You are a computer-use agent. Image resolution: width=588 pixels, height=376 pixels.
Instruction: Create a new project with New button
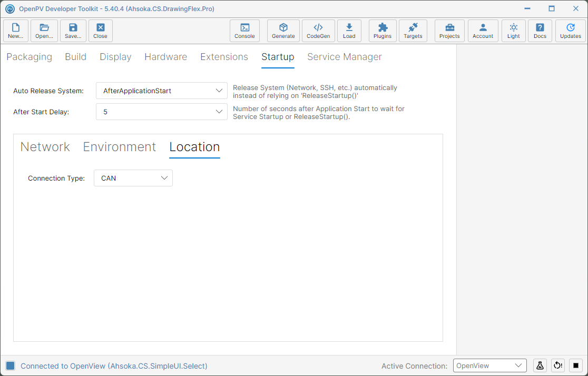pos(15,31)
